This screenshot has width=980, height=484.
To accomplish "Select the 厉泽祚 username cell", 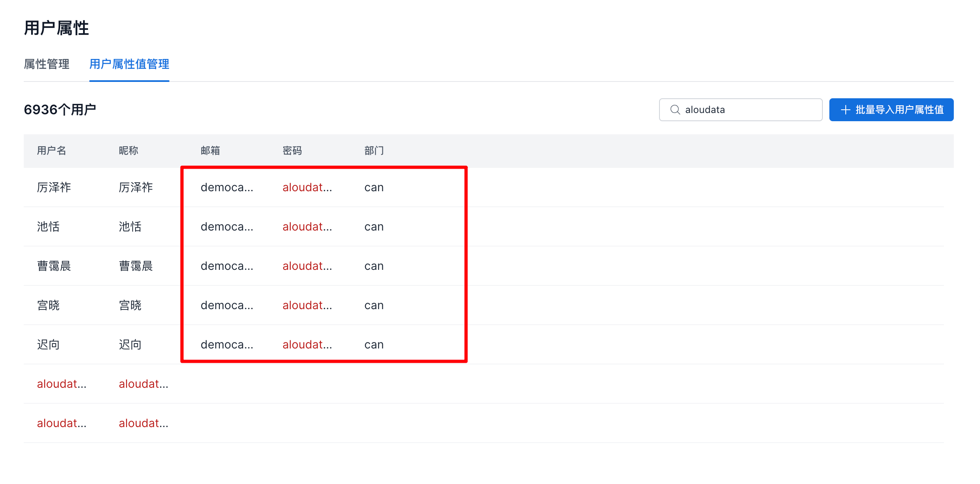I will pos(54,188).
